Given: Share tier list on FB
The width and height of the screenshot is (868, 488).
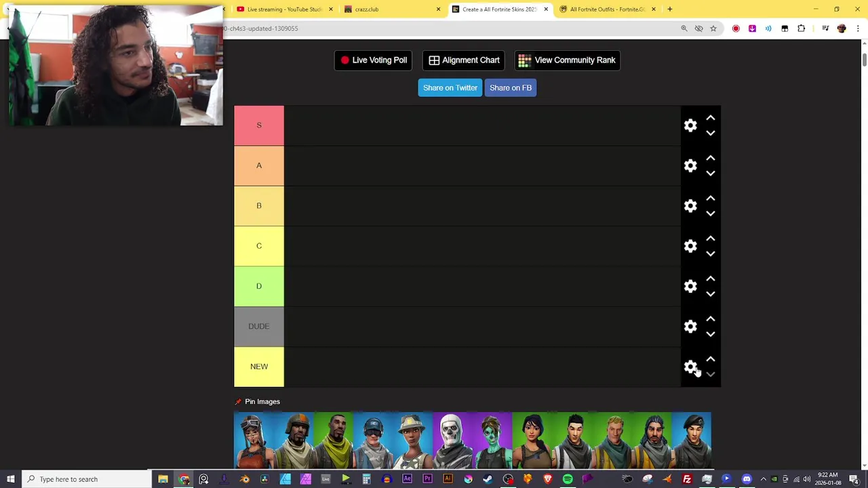Looking at the screenshot, I should [511, 88].
